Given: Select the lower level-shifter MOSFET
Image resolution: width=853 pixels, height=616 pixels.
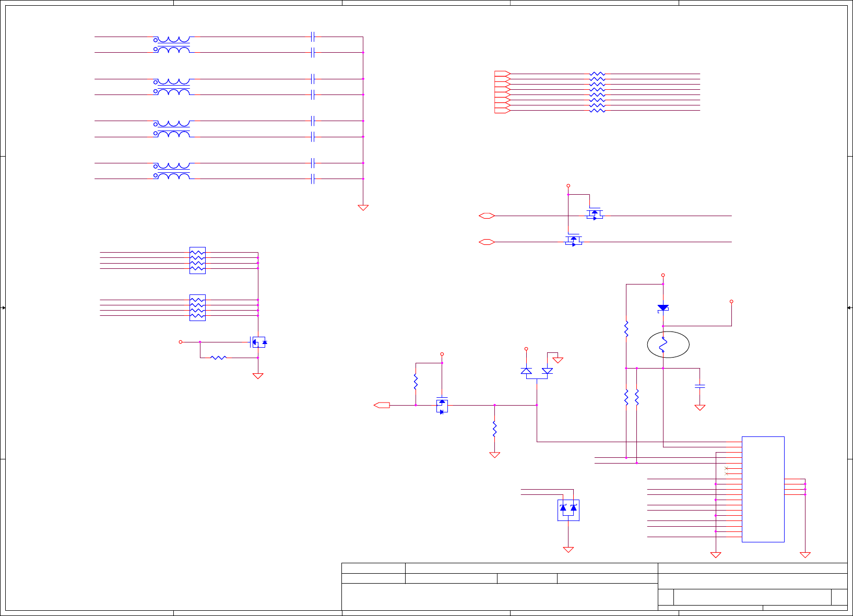Looking at the screenshot, I should click(x=574, y=240).
